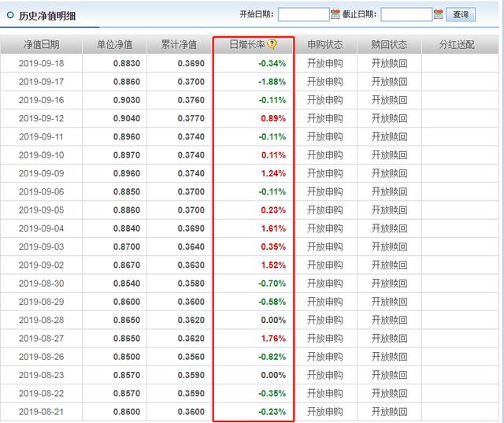The image size is (504, 423).
Task: Focus the 开始日期 input field
Action: click(x=303, y=14)
